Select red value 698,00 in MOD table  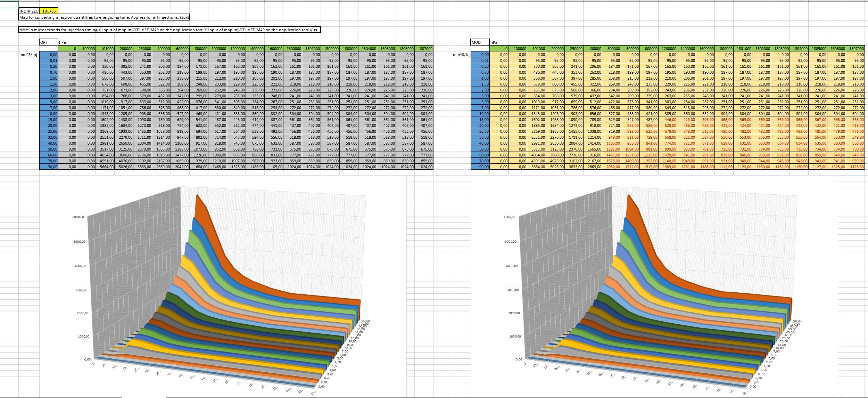[630, 131]
